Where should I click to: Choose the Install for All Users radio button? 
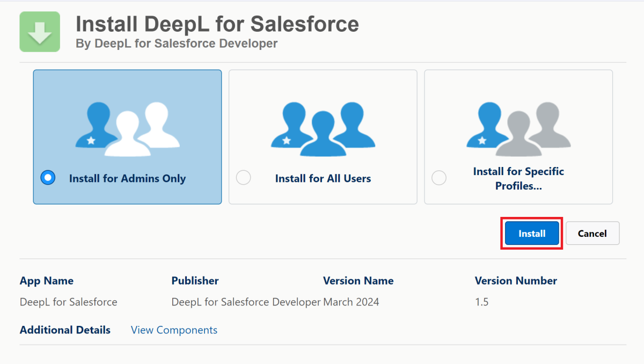[x=244, y=178]
